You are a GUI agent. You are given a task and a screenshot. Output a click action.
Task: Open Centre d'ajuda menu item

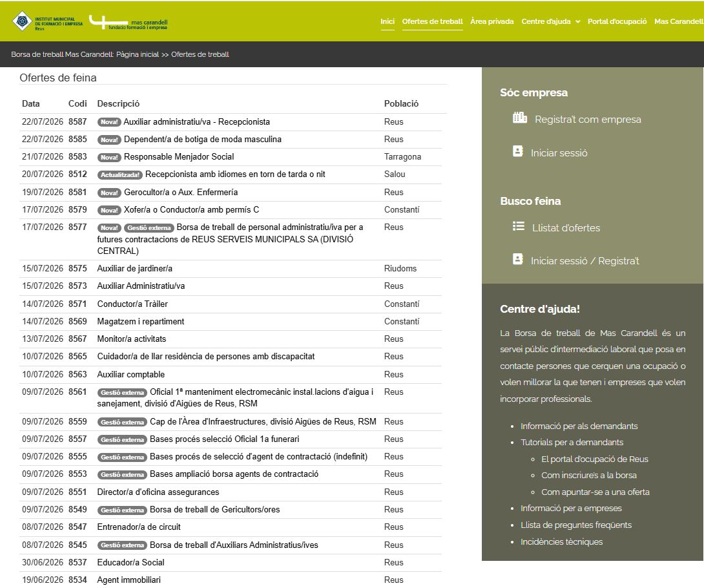coord(546,21)
